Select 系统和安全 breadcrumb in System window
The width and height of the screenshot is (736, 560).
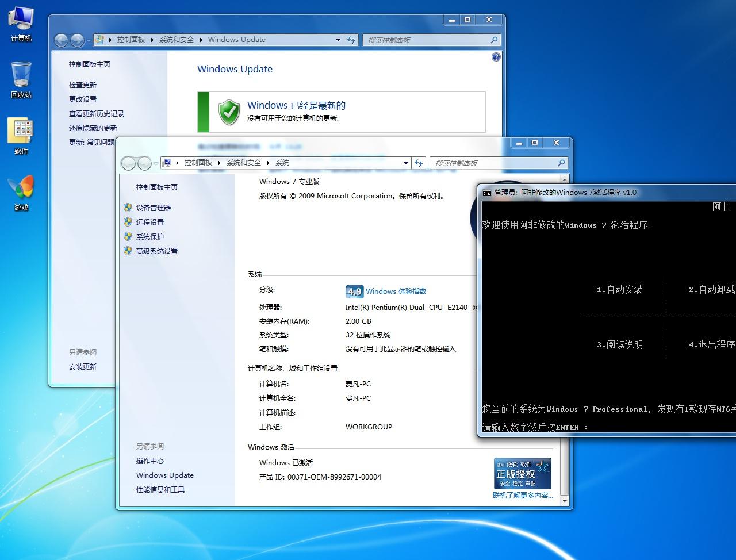pos(243,163)
